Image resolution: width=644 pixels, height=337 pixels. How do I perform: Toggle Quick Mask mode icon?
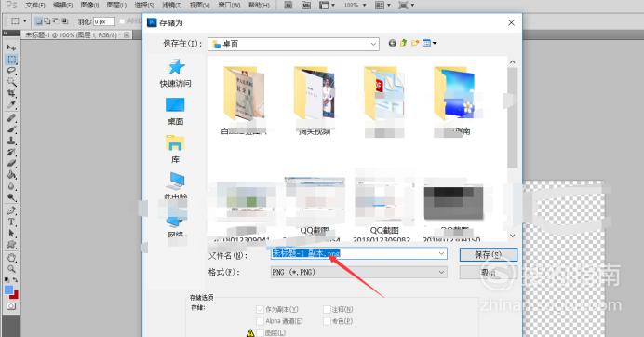pyautogui.click(x=11, y=306)
